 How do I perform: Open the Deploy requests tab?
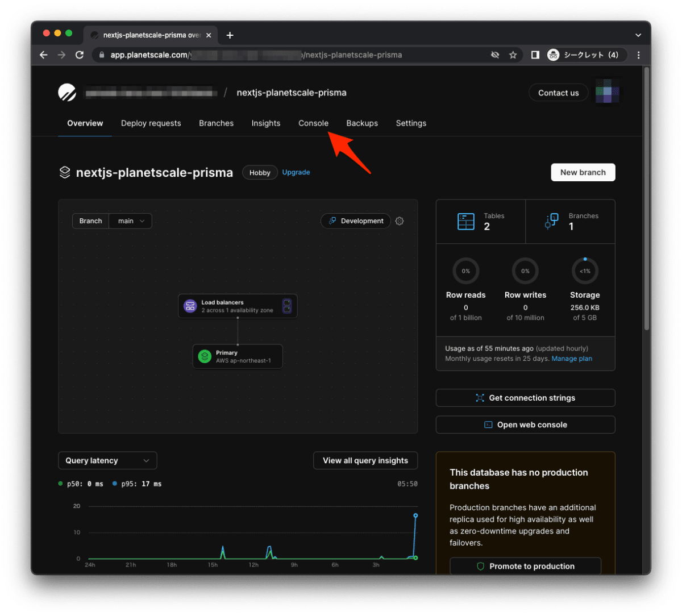coord(151,123)
